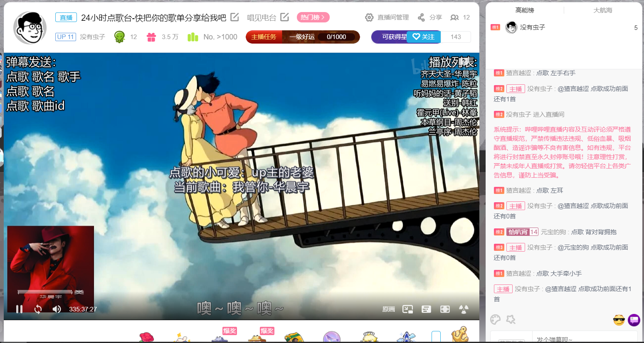Viewport: 644px width, 343px height.
Task: Edit the stream title with pencil icon
Action: click(234, 17)
